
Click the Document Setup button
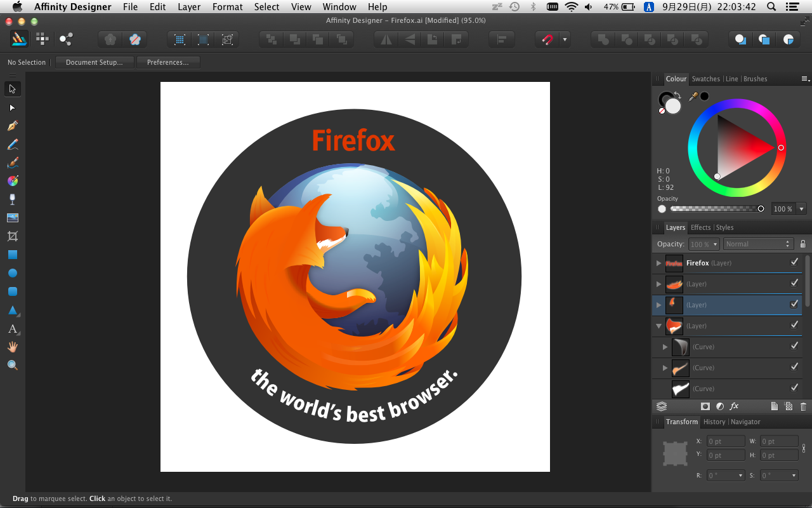[x=94, y=62]
